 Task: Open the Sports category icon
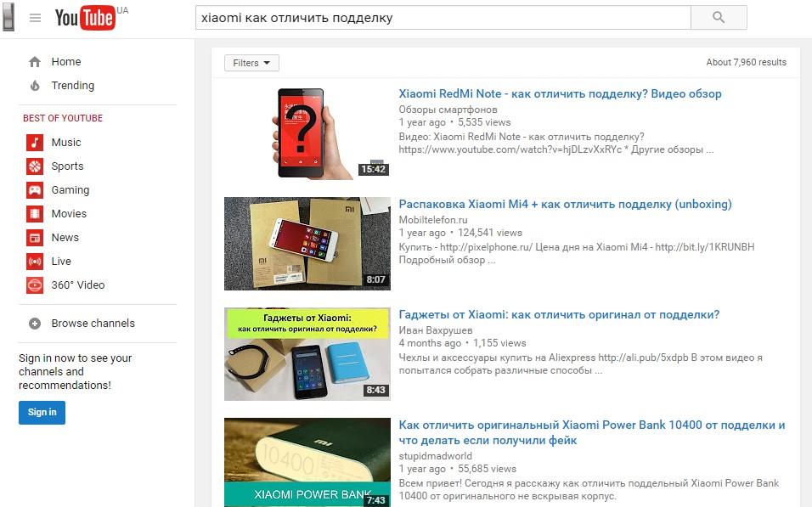(x=35, y=166)
